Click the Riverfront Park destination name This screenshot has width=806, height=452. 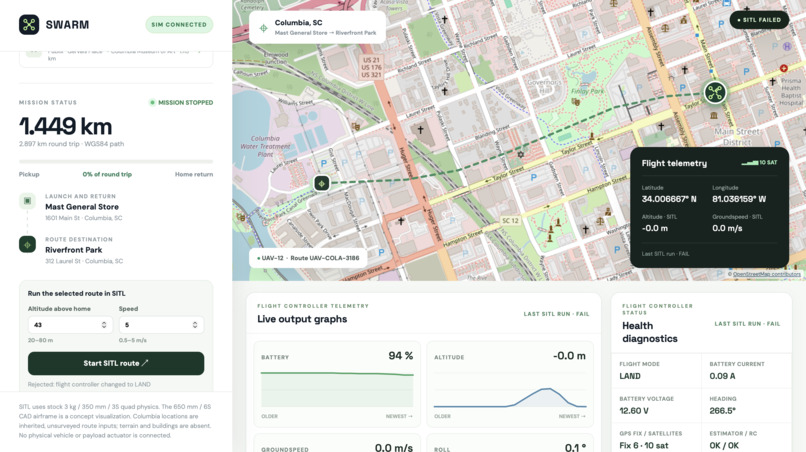(x=74, y=250)
